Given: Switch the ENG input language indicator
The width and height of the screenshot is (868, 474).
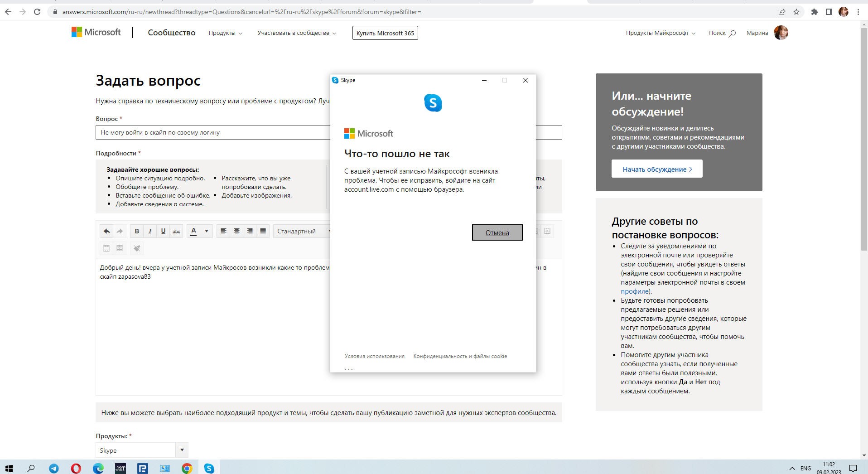Looking at the screenshot, I should click(805, 468).
